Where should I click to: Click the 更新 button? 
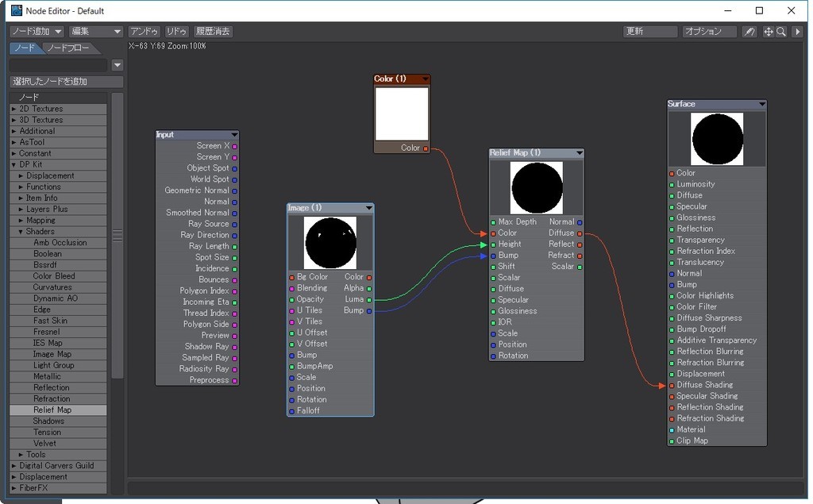650,32
